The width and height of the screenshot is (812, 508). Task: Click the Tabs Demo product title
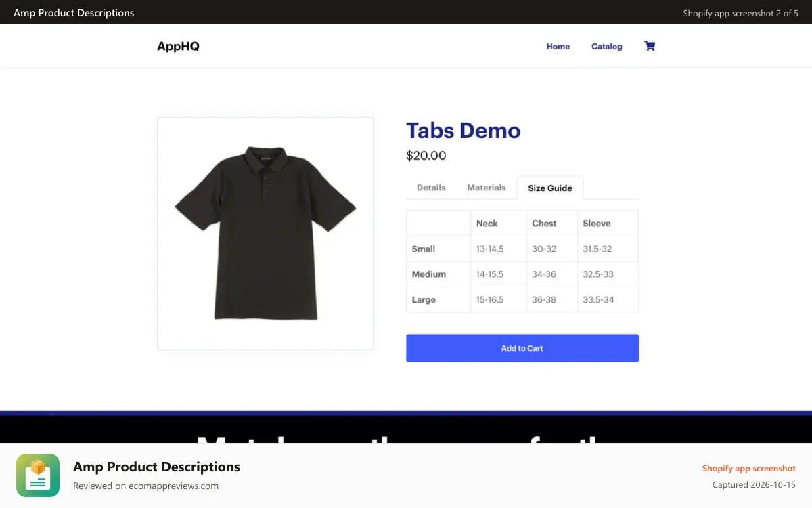tap(464, 130)
